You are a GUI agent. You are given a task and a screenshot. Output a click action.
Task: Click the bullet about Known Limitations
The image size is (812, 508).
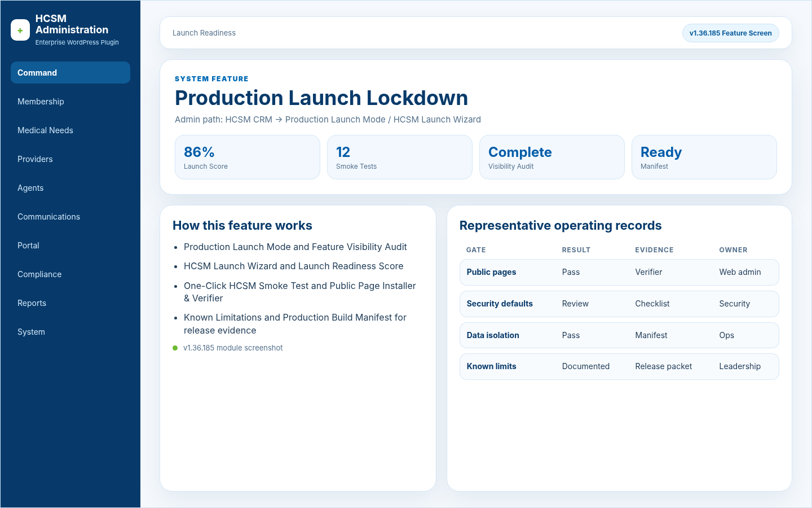295,324
